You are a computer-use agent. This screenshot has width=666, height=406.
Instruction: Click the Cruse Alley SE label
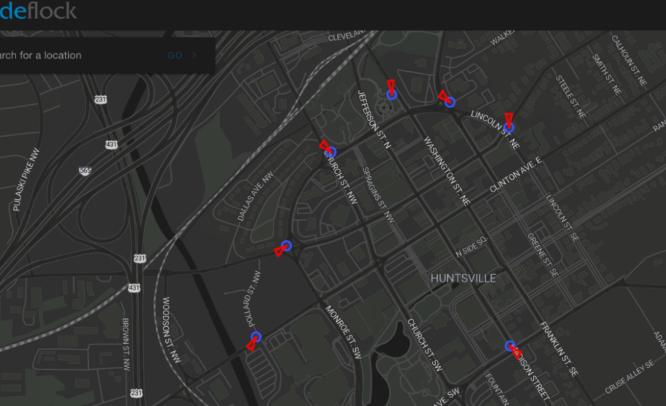pyautogui.click(x=628, y=381)
